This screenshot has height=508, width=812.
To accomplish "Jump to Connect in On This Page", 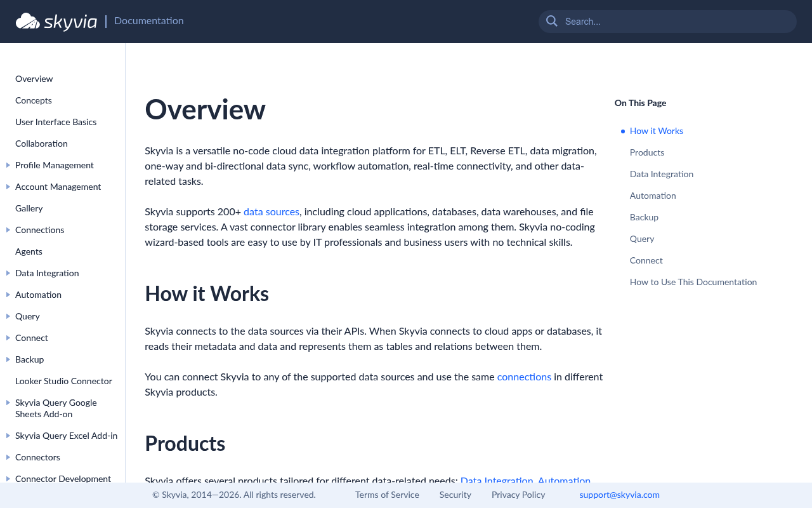I will tap(646, 260).
